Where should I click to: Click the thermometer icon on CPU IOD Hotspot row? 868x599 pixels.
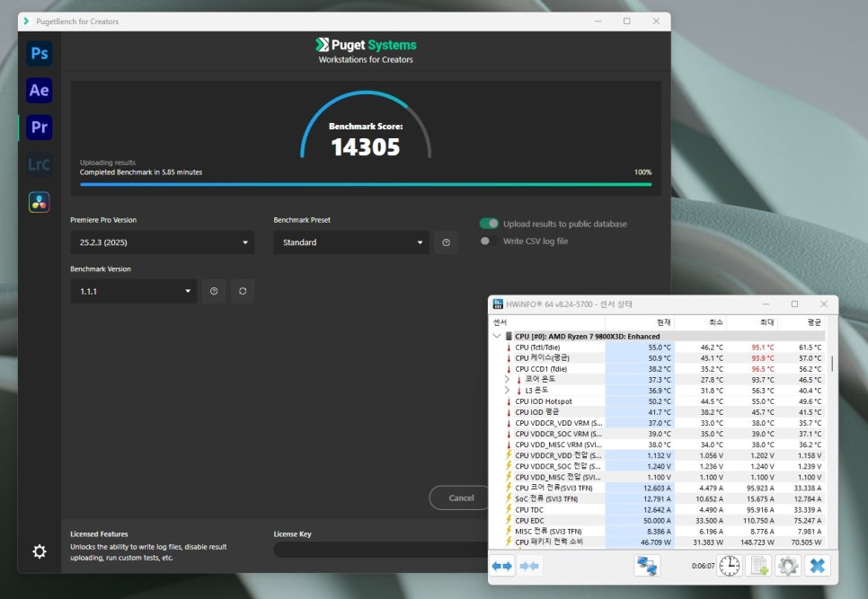coord(509,401)
